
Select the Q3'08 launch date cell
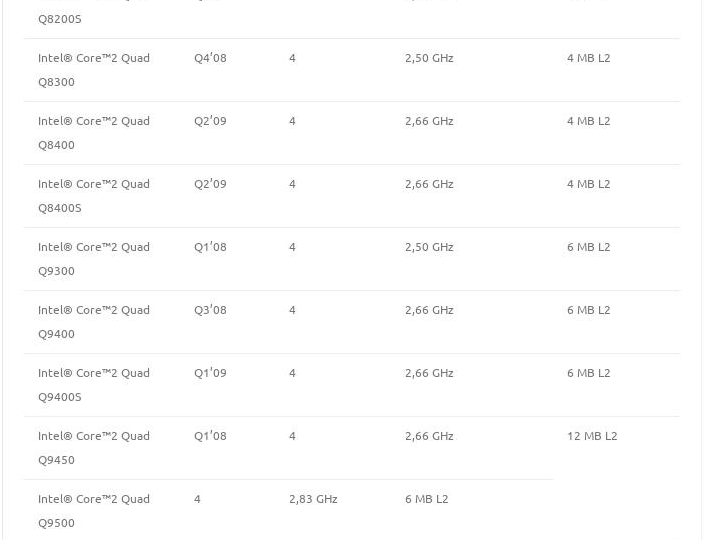tap(210, 310)
